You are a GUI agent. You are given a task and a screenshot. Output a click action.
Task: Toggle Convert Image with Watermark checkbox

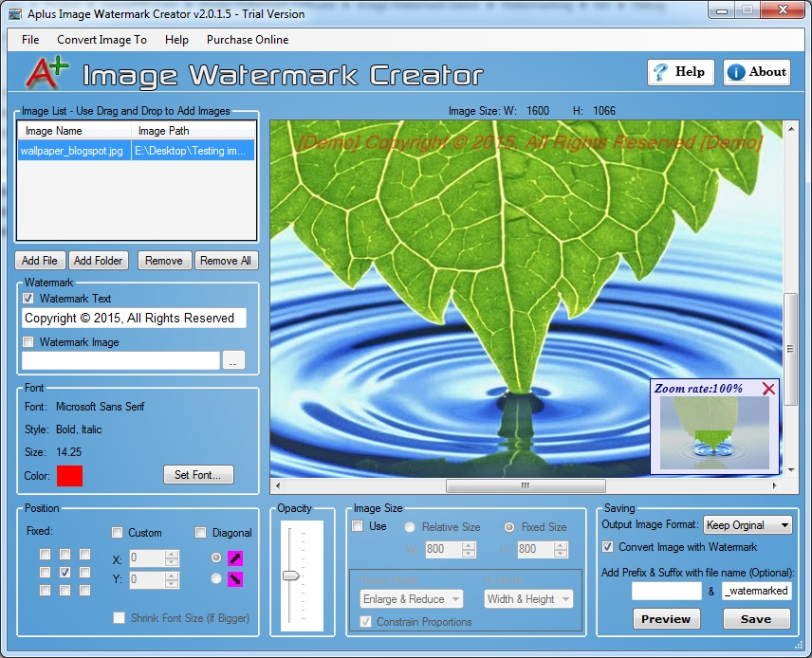607,547
